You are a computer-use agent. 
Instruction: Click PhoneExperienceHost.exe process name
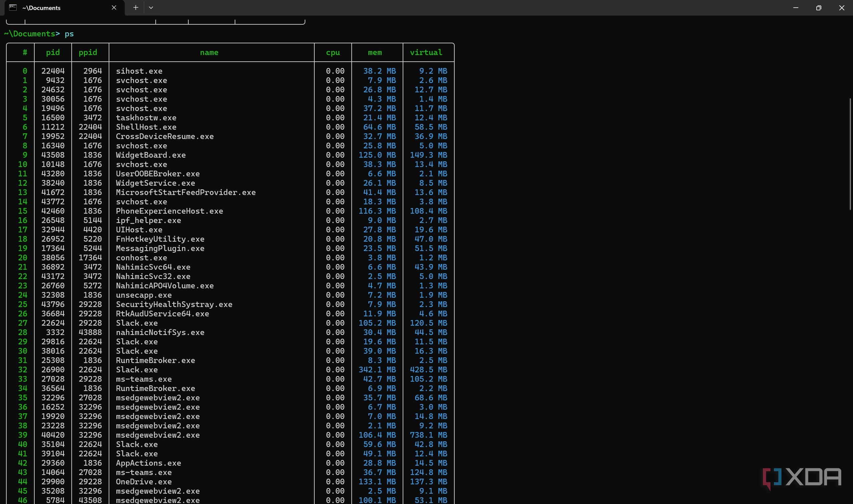point(169,211)
